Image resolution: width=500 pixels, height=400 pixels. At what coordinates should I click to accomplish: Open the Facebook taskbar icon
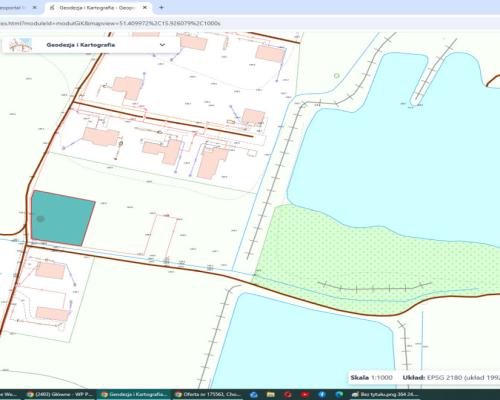[x=322, y=395]
